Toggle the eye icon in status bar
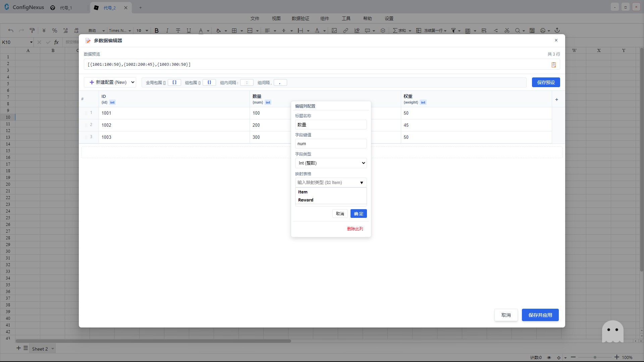Screen dimensions: 644x362 tap(549, 358)
